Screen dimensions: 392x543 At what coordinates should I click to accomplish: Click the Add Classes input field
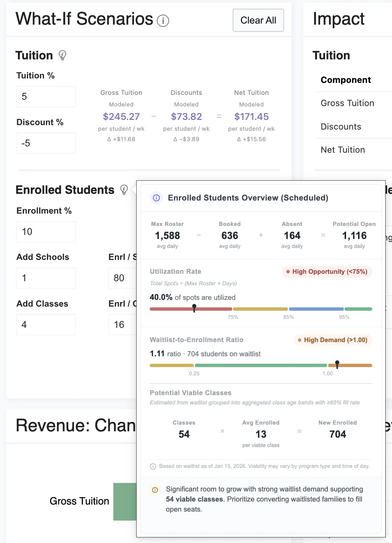[46, 325]
